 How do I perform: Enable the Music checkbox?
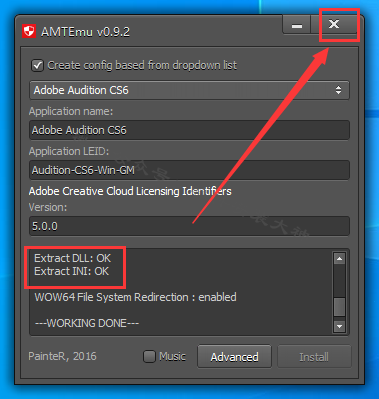click(x=149, y=357)
